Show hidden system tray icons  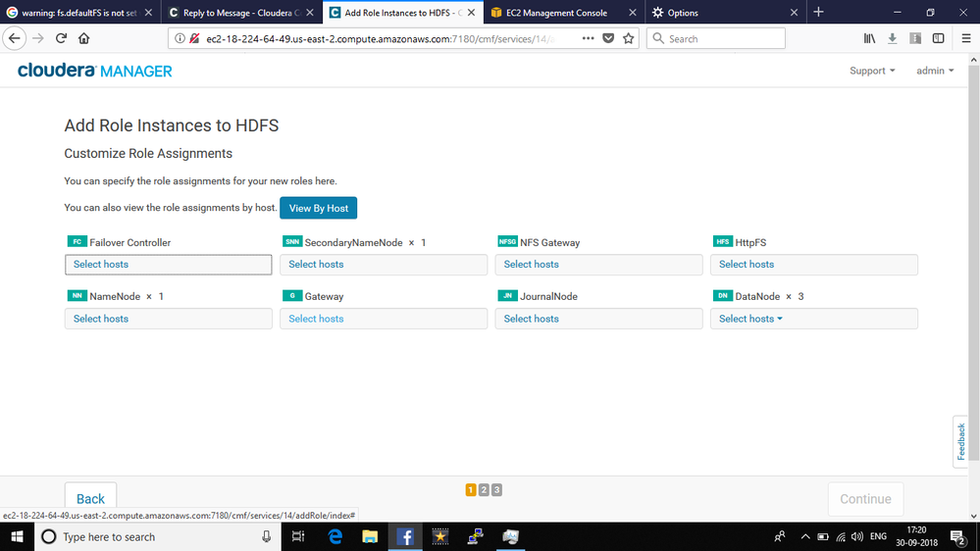pyautogui.click(x=805, y=536)
